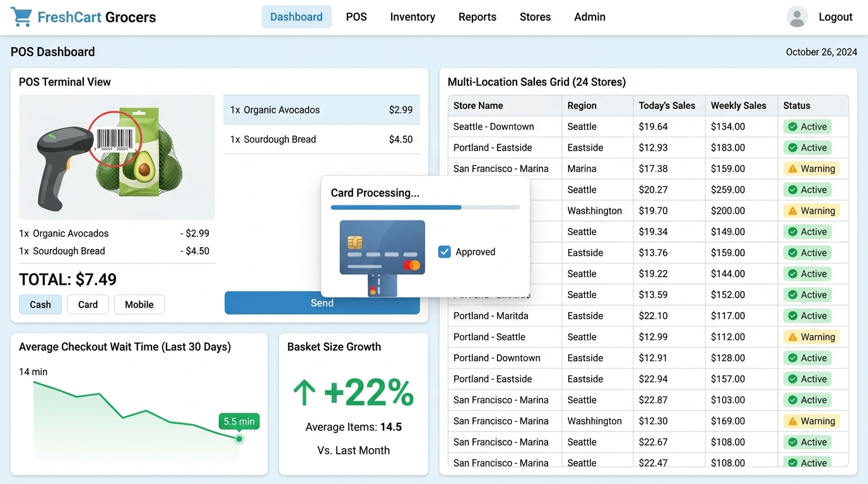868x484 pixels.
Task: Click the Warning triangle icon in the $12.99 row
Action: click(x=792, y=337)
